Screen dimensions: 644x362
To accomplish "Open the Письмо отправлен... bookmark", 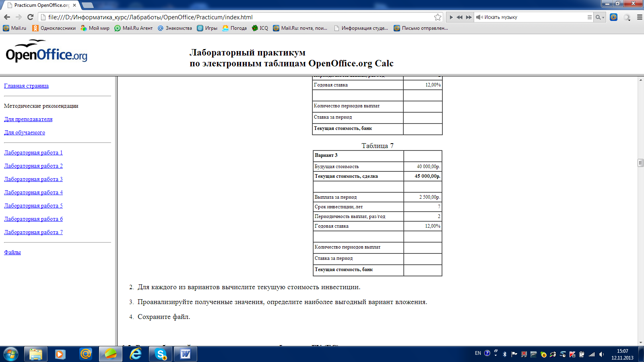I will coord(421,28).
